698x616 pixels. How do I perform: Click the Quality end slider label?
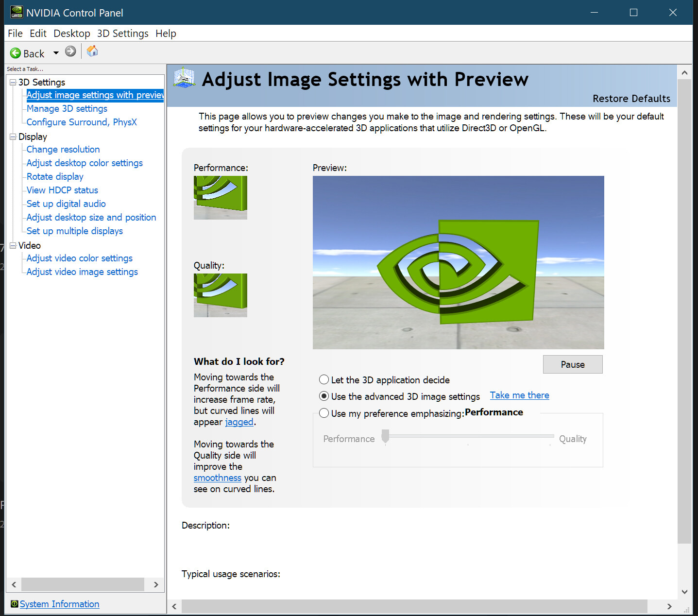(x=573, y=439)
